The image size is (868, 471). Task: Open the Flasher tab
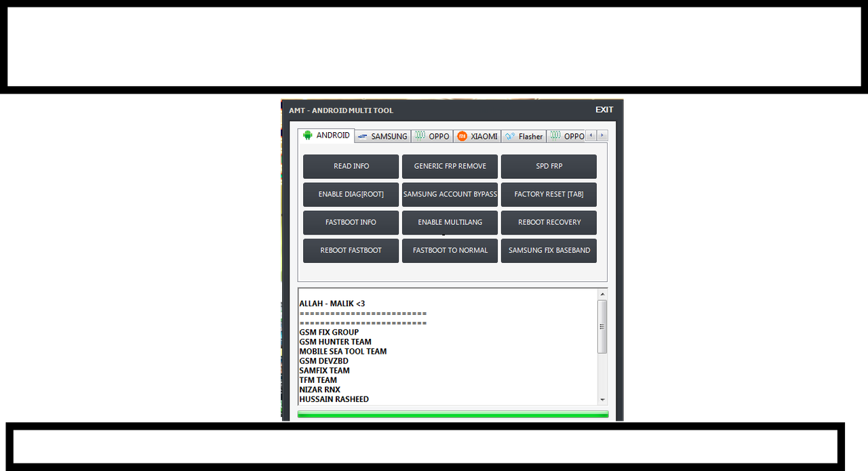pos(524,136)
